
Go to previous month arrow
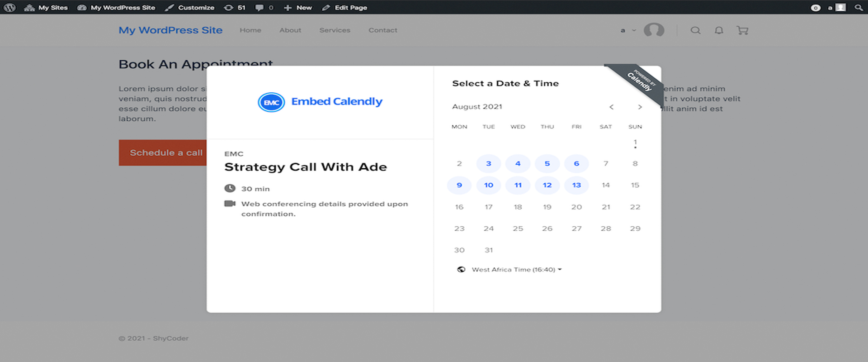[611, 107]
